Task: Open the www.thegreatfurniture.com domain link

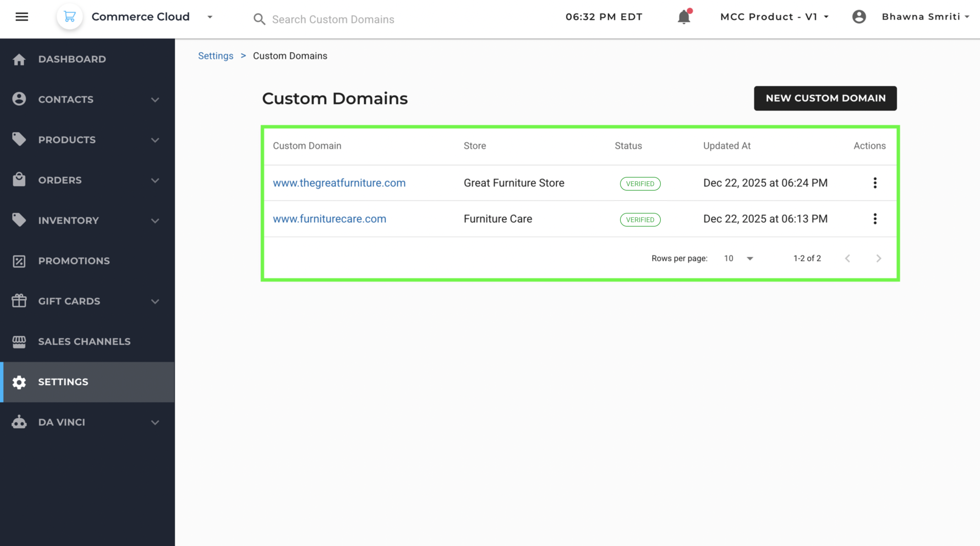Action: coord(339,183)
